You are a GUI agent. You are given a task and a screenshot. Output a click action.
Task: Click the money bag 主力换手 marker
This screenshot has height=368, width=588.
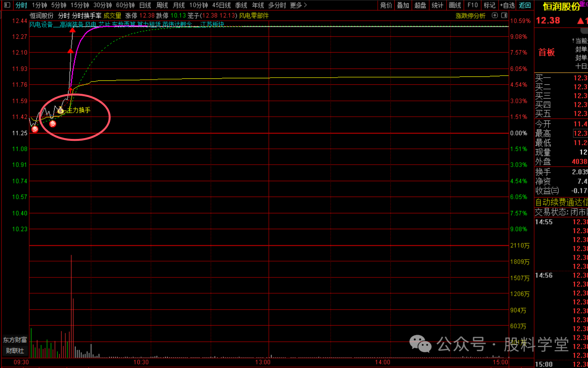tap(61, 110)
